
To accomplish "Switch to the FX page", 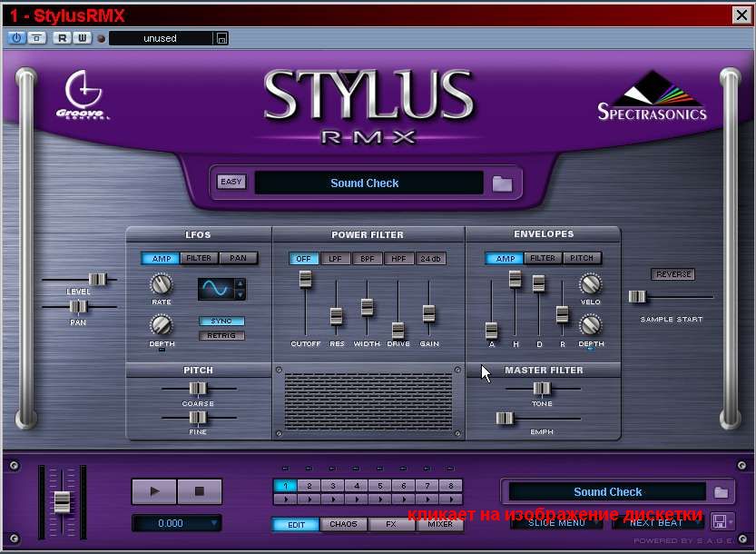I will pos(391,525).
